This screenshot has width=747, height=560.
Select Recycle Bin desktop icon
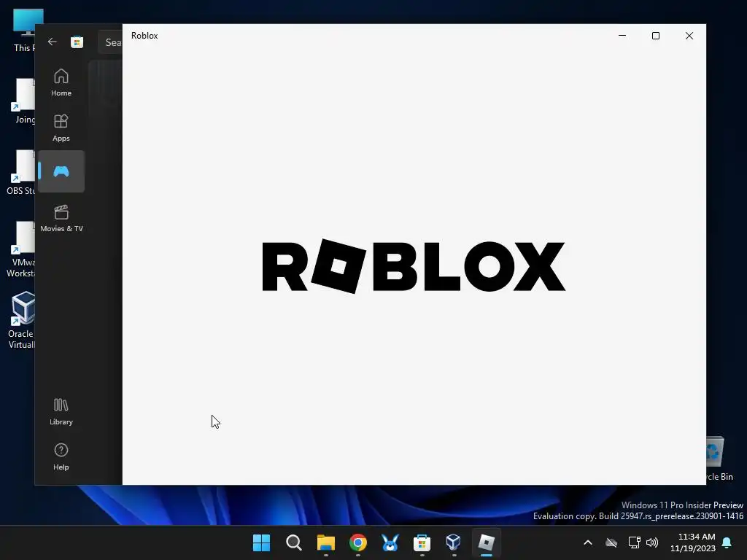[719, 459]
